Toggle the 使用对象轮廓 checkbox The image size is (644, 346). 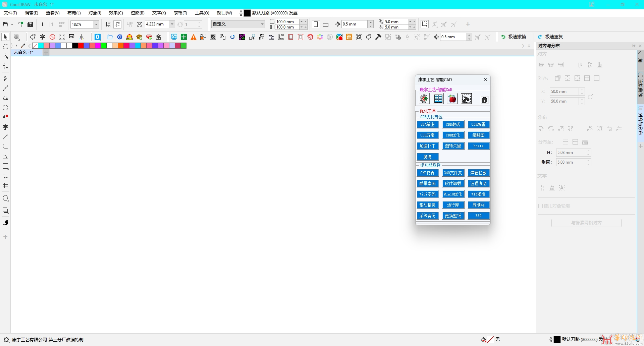540,206
